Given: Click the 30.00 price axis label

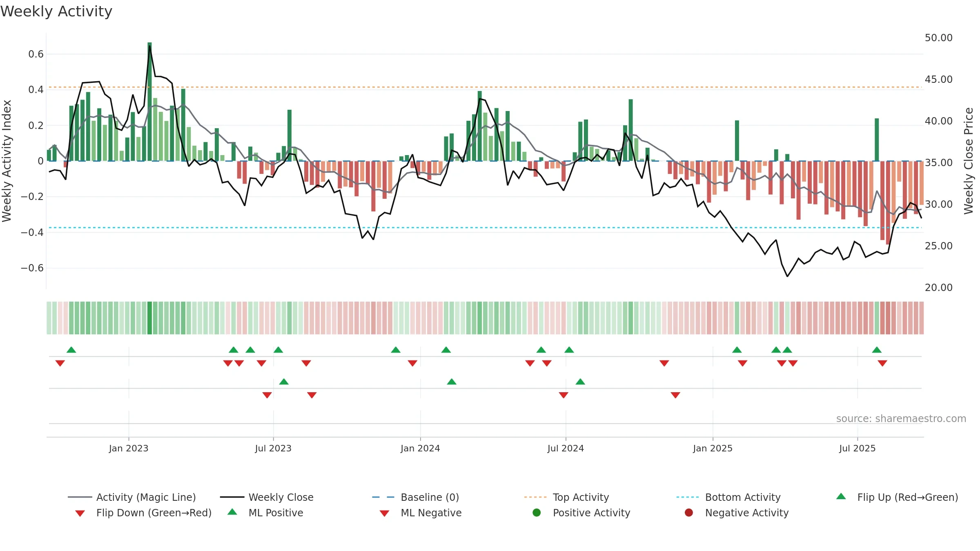Looking at the screenshot, I should pos(938,204).
